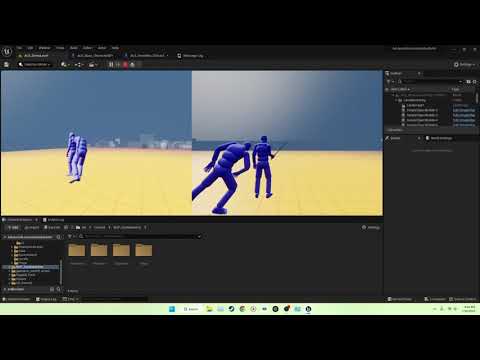480x360 pixels.
Task: Open the Content Browser Settings at right
Action: (x=371, y=227)
